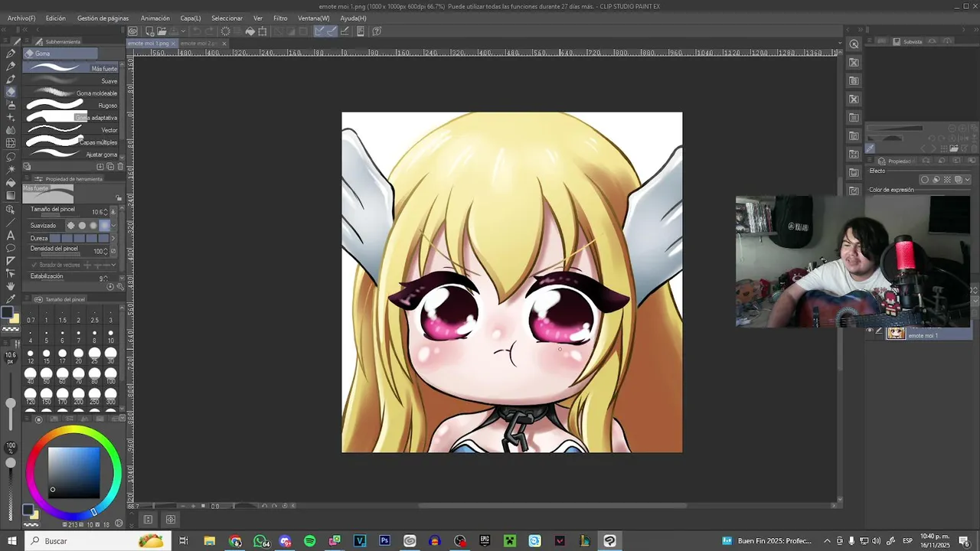This screenshot has width=980, height=551.
Task: Click the Undo arrow in the command bar
Action: click(197, 31)
